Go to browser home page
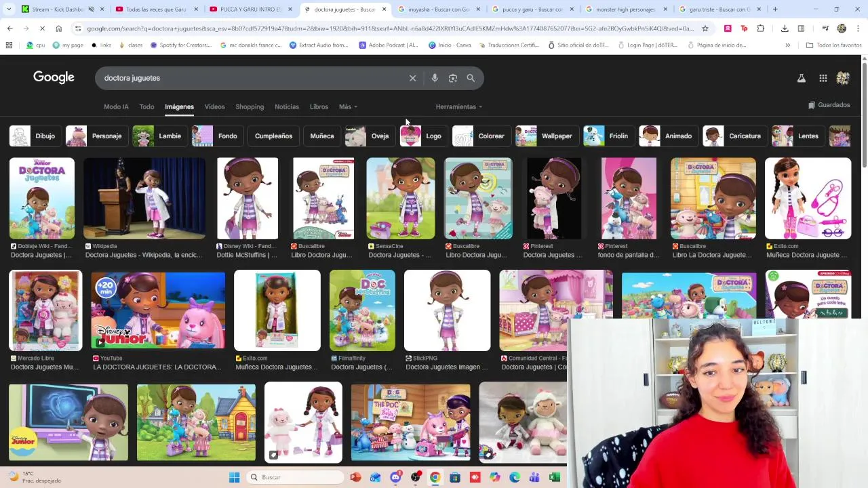Image resolution: width=868 pixels, height=488 pixels. (59, 28)
